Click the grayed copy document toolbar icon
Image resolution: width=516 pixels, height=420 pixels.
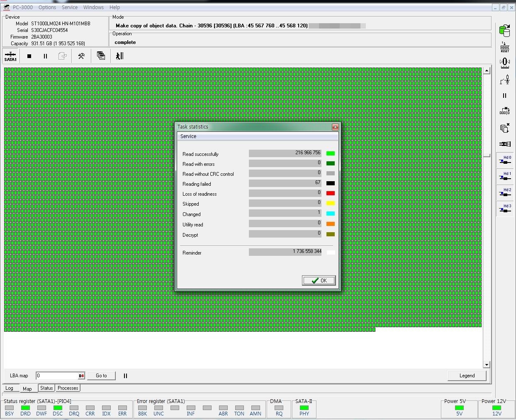(x=62, y=56)
